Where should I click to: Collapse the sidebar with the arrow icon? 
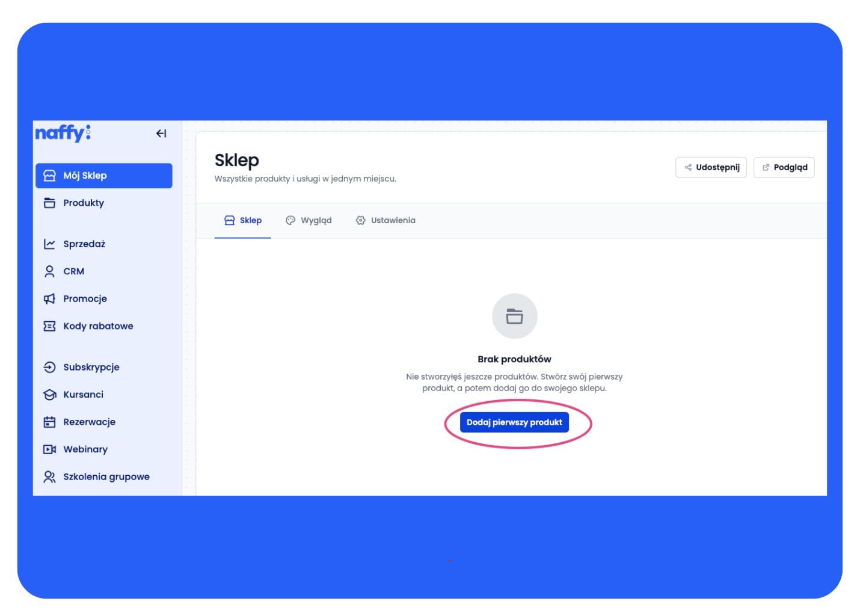(161, 134)
